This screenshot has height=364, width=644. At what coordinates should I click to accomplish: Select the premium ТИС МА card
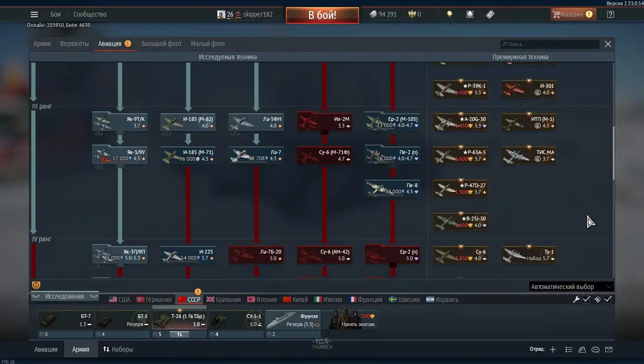(529, 155)
